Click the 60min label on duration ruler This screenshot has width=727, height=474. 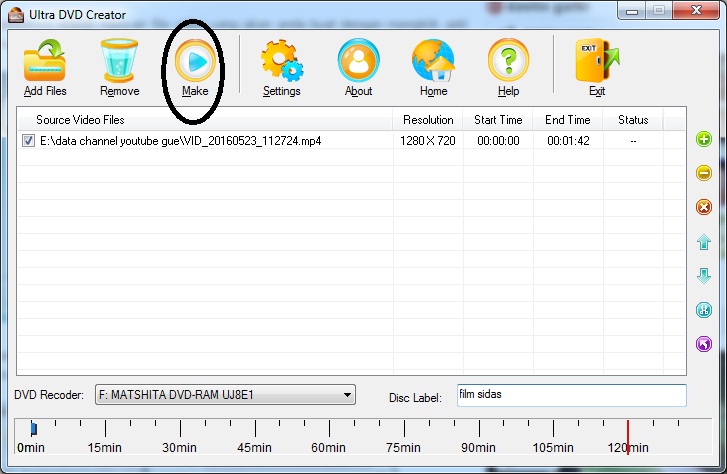(328, 448)
